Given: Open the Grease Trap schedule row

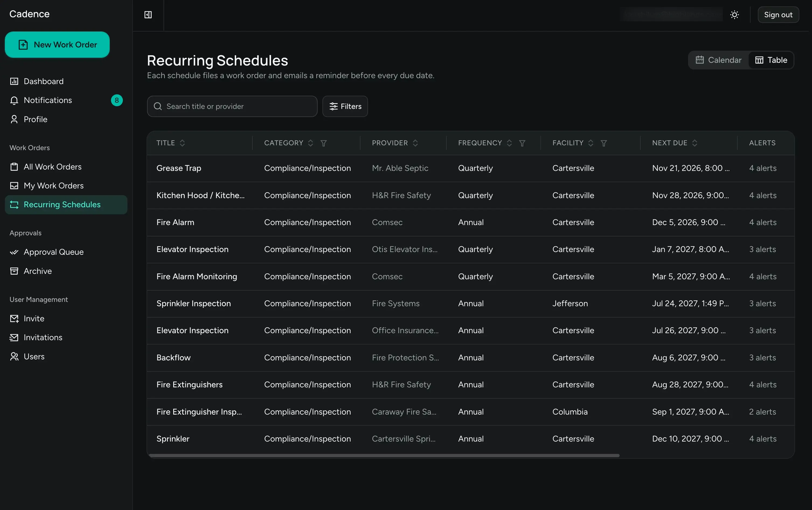Looking at the screenshot, I should click(471, 168).
